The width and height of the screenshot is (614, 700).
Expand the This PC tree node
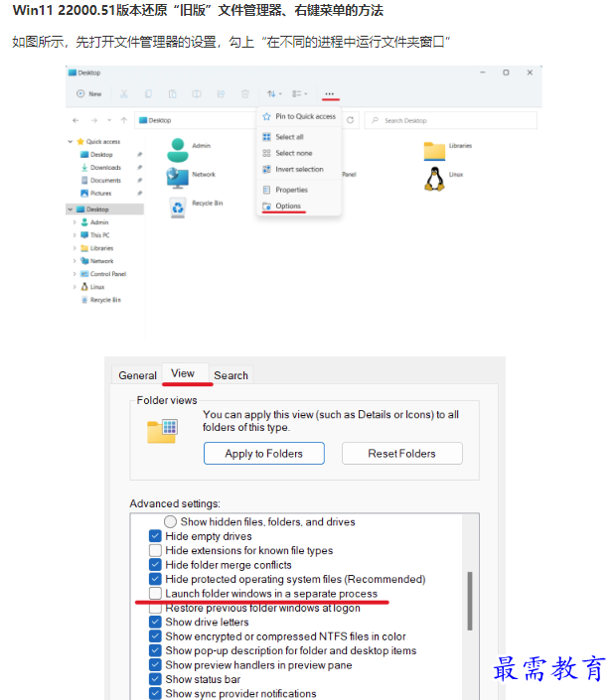click(75, 235)
